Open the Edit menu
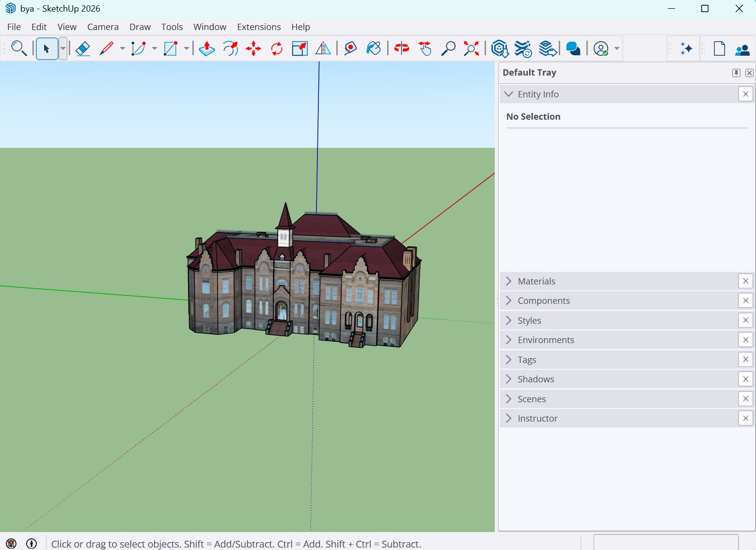 coord(39,27)
